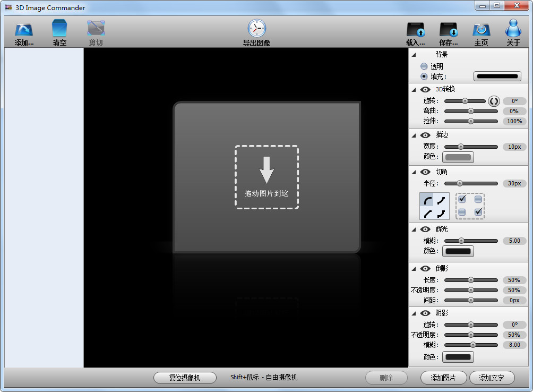Select the bottom-right notched corner style

441,213
